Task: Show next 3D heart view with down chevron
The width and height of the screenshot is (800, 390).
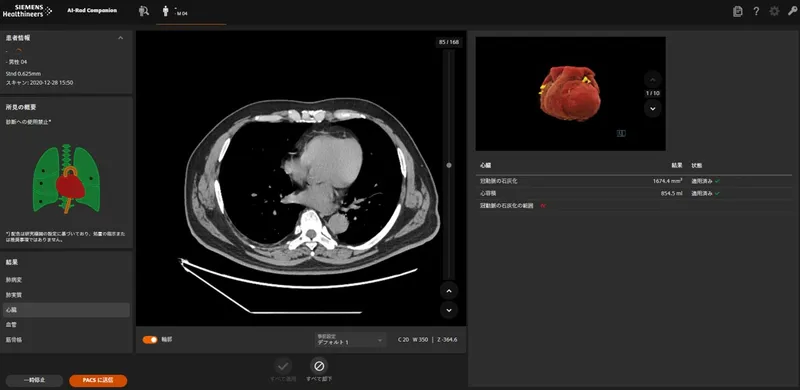Action: 653,108
